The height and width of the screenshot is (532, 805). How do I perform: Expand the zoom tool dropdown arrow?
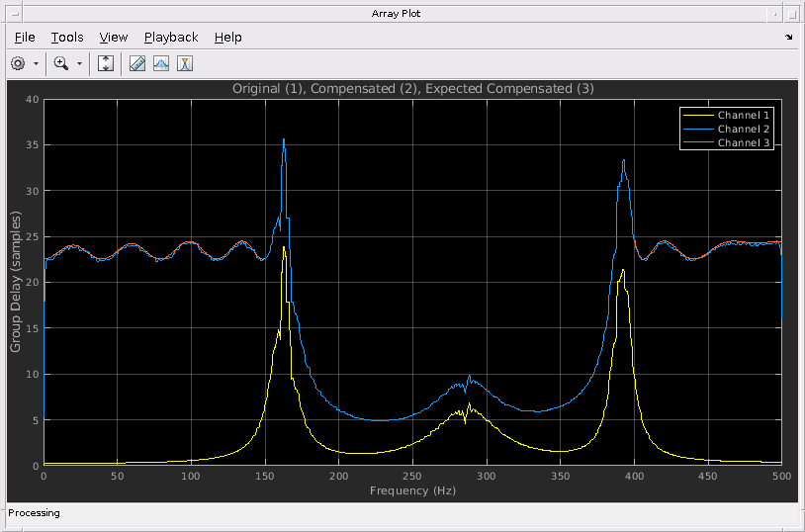79,63
